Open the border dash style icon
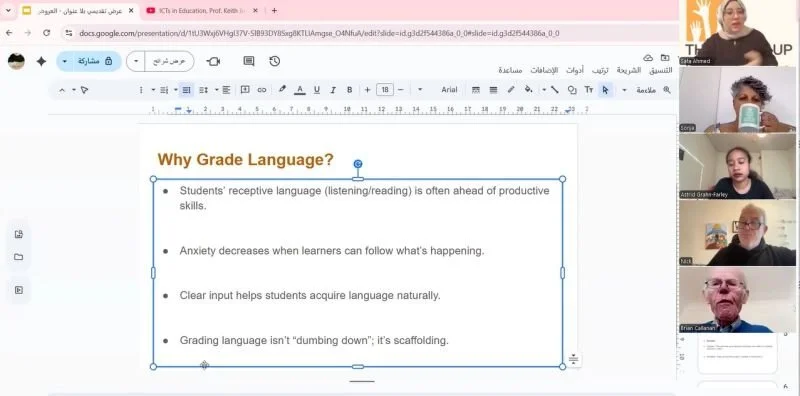 click(476, 90)
